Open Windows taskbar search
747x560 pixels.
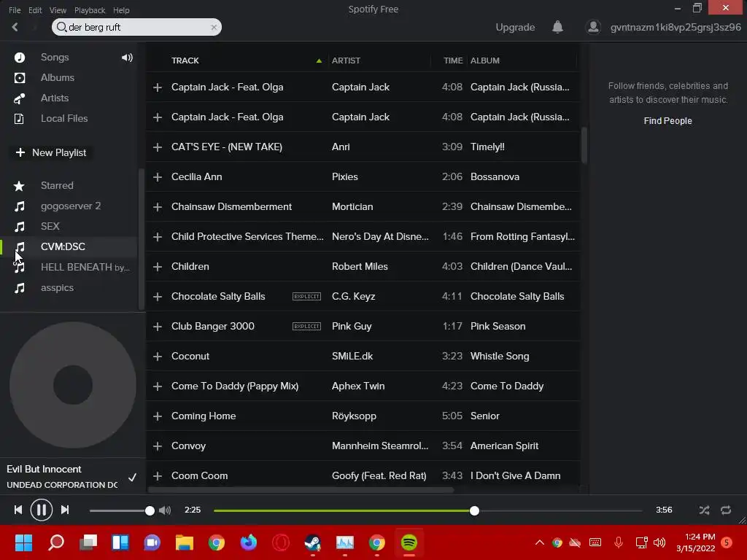(56, 542)
